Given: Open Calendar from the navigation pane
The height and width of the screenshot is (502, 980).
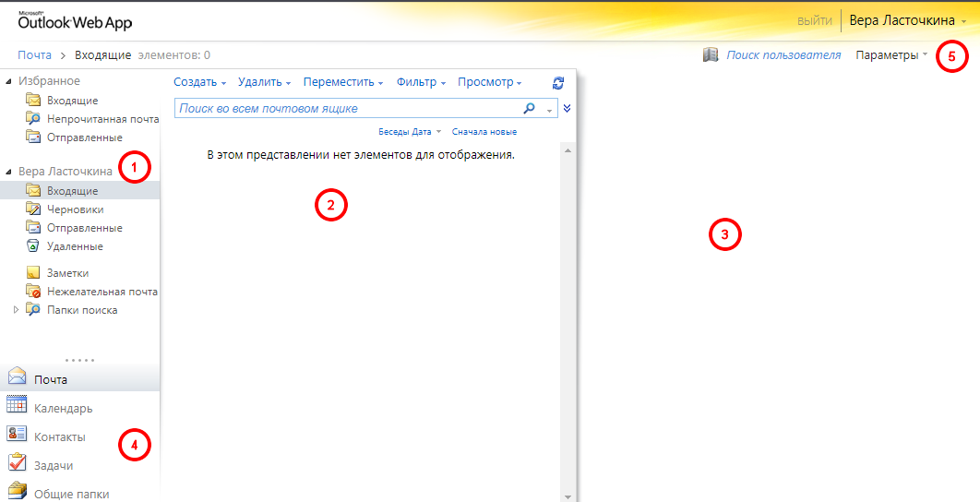Looking at the screenshot, I should pyautogui.click(x=63, y=408).
